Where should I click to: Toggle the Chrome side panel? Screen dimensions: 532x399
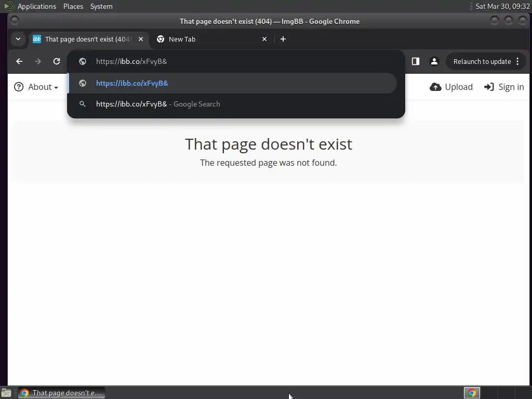416,61
